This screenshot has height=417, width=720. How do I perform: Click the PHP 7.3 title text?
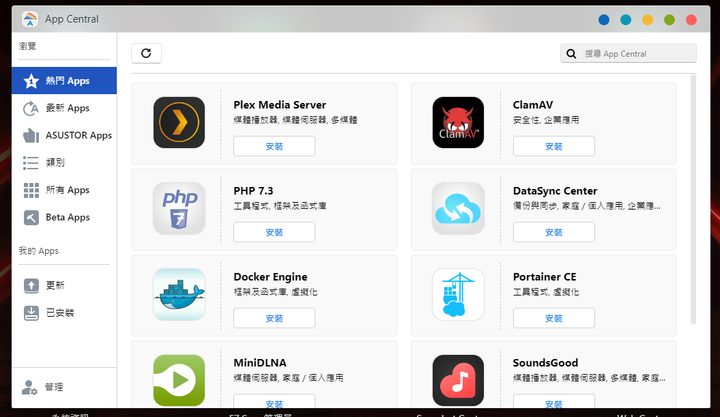[253, 191]
